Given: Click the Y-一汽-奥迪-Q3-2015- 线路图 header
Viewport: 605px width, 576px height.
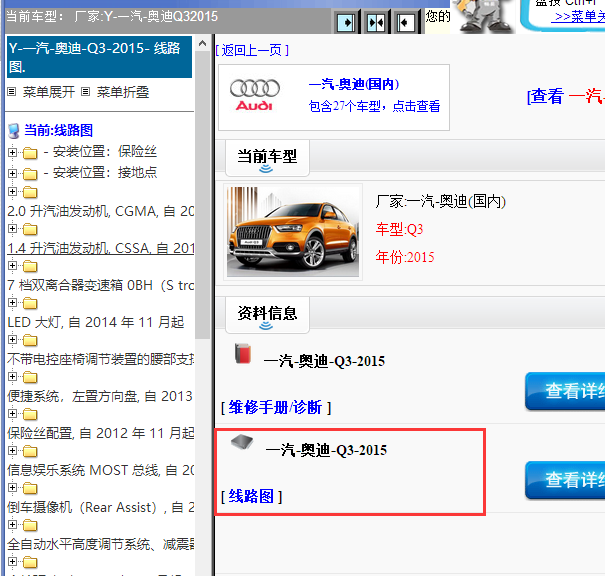Looking at the screenshot, I should click(x=99, y=57).
